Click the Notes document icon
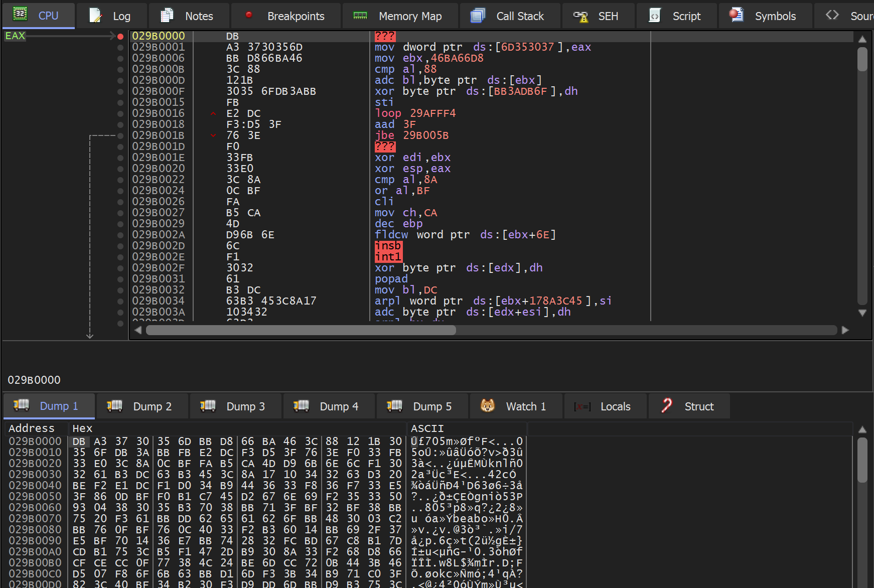The image size is (874, 588). click(167, 15)
